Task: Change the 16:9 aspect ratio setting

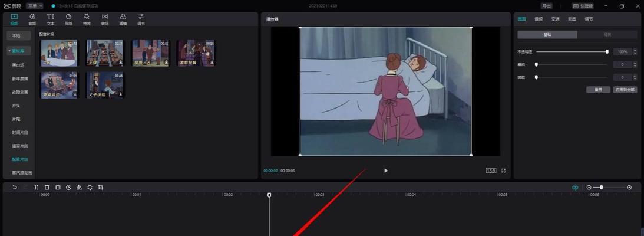Action: pyautogui.click(x=491, y=171)
